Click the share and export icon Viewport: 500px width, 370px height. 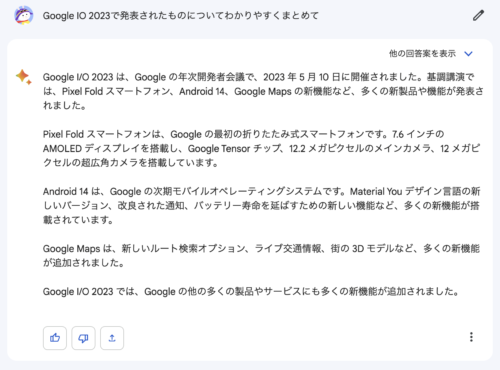(x=112, y=338)
